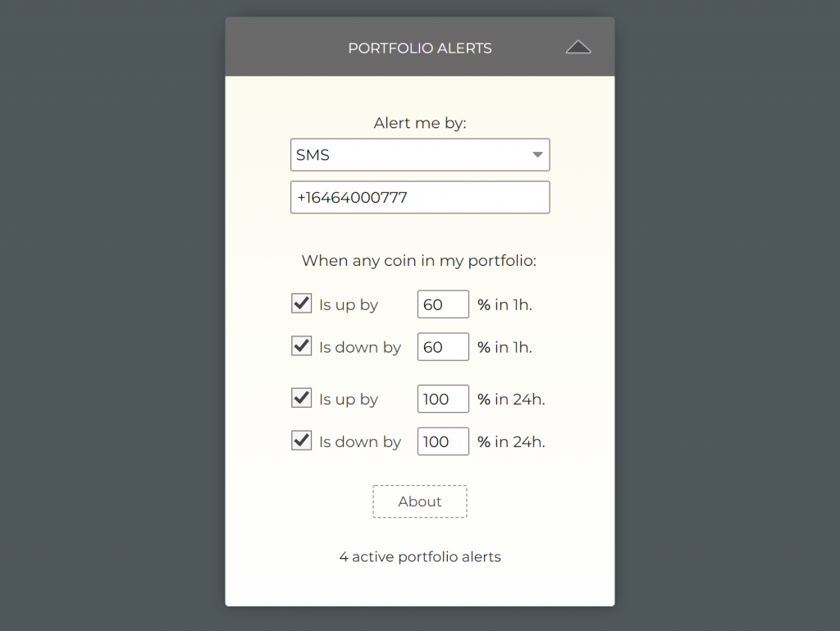Toggle the 'Is up by' 24h checkbox

tap(301, 398)
